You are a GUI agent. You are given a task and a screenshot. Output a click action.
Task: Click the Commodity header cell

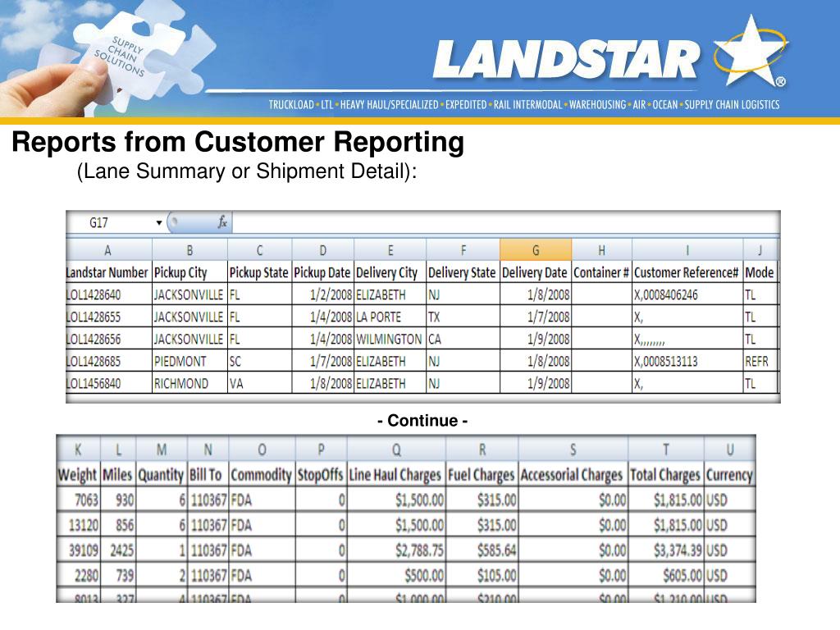click(262, 475)
